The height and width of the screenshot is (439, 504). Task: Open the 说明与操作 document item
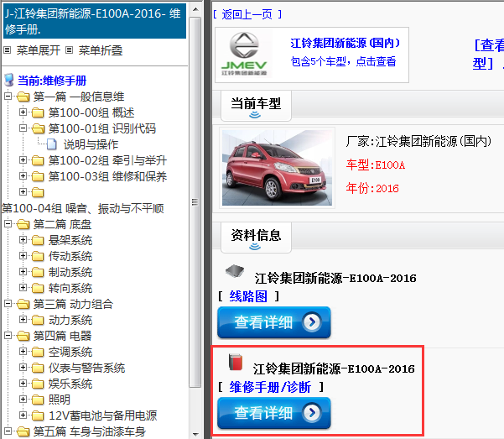[x=91, y=144]
